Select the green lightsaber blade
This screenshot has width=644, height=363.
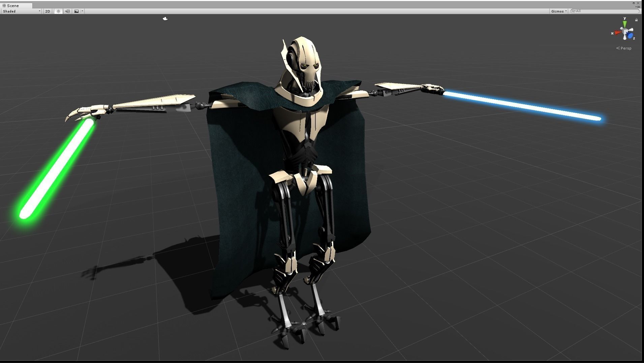coord(57,168)
